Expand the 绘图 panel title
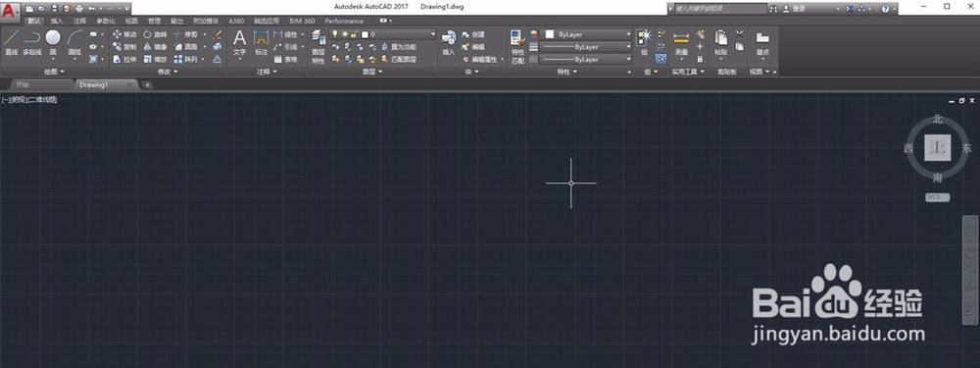Viewport: 980px width, 368px height. (x=54, y=72)
